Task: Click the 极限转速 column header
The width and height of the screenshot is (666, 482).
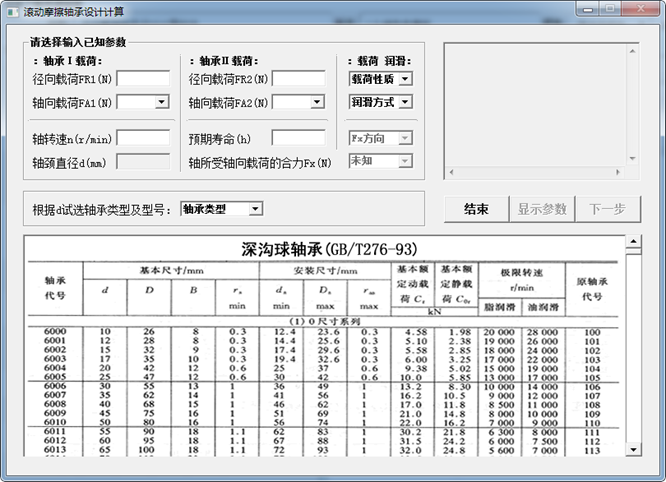Action: click(x=522, y=272)
